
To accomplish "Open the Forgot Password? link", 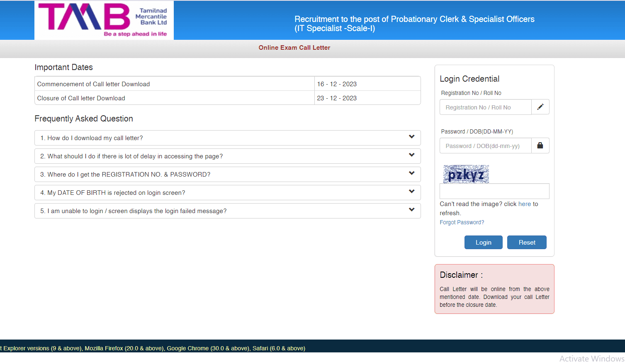I will 462,222.
